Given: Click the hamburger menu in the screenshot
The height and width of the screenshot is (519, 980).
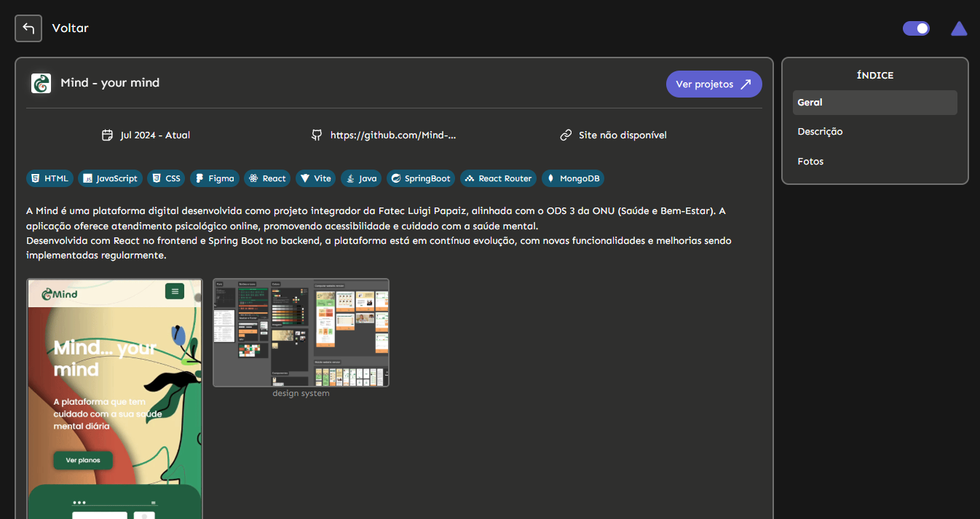Looking at the screenshot, I should pos(174,291).
